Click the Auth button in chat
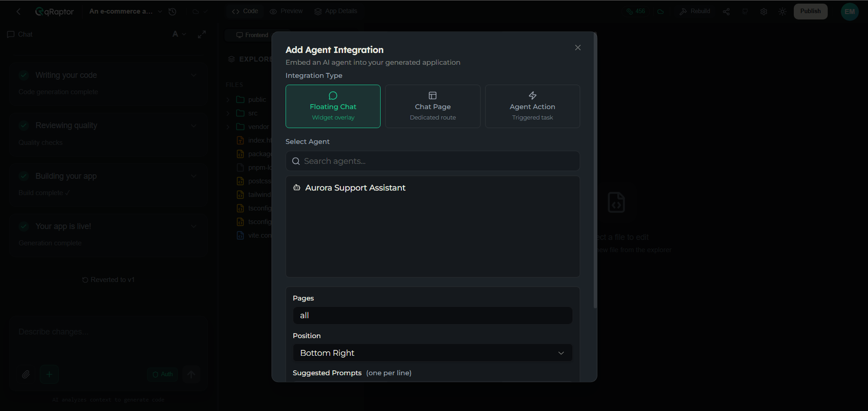The height and width of the screenshot is (411, 868). 162,374
